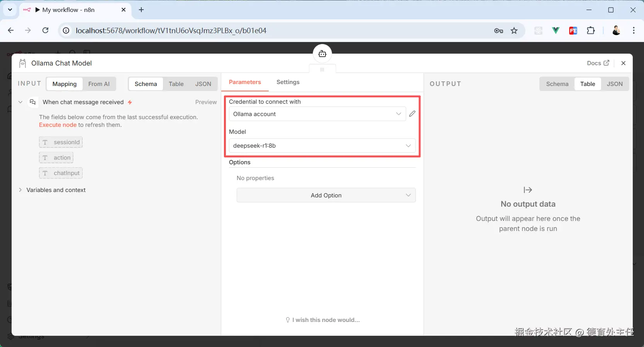Close the Ollama Chat Model dialog
Screen dimensions: 644x347
623,63
